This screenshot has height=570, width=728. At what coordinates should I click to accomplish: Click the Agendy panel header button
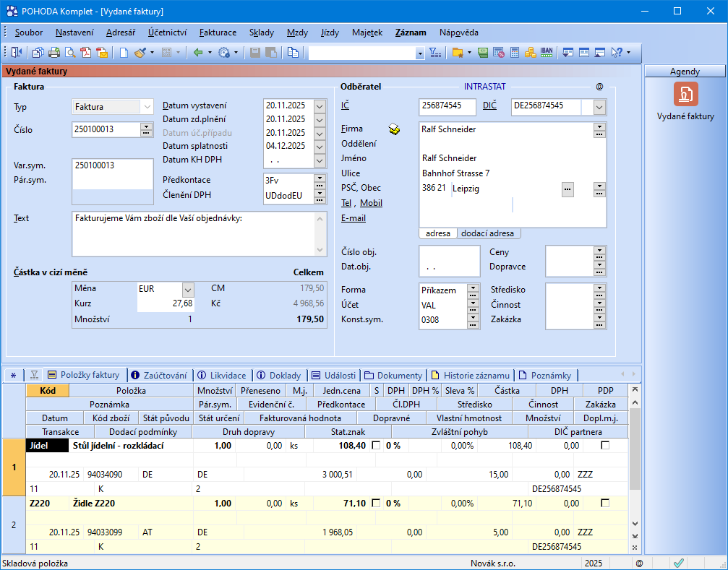685,72
